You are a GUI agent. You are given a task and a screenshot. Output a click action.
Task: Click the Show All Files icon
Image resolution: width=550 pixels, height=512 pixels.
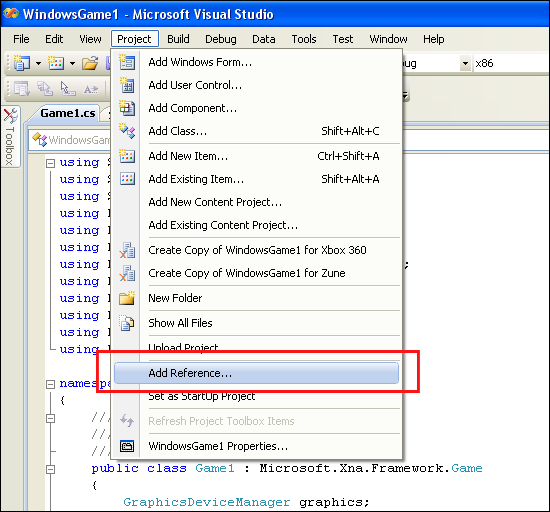[x=126, y=323]
